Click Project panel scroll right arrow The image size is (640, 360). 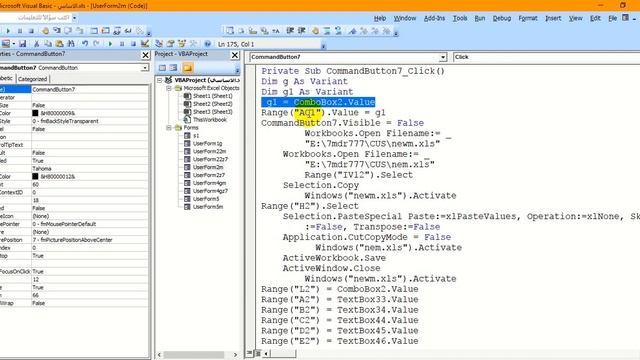point(235,355)
